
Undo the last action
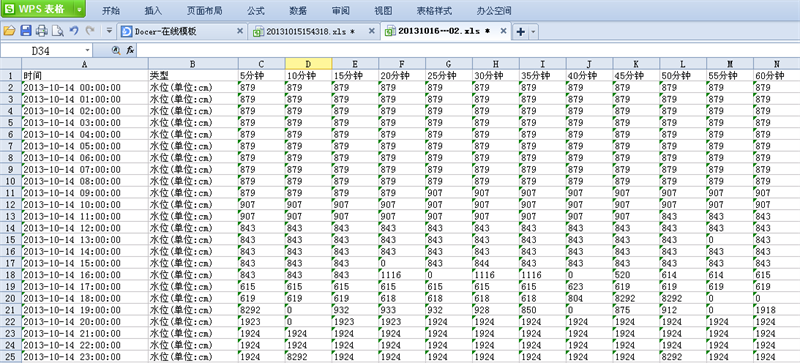click(x=74, y=32)
